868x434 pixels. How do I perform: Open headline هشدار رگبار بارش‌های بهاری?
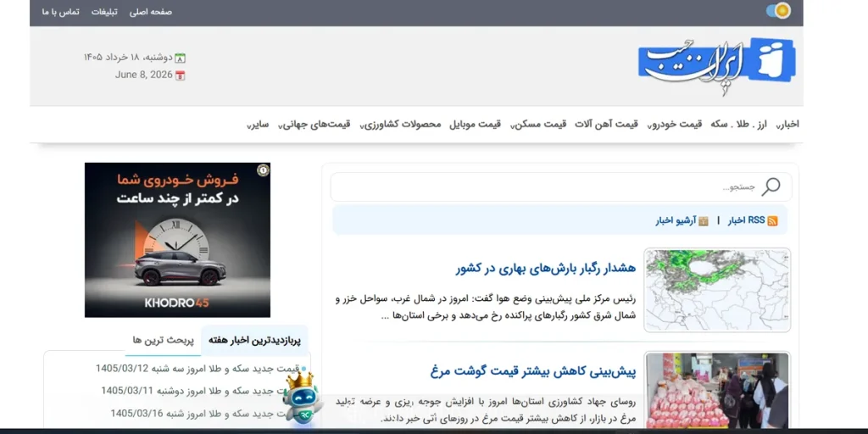(546, 269)
